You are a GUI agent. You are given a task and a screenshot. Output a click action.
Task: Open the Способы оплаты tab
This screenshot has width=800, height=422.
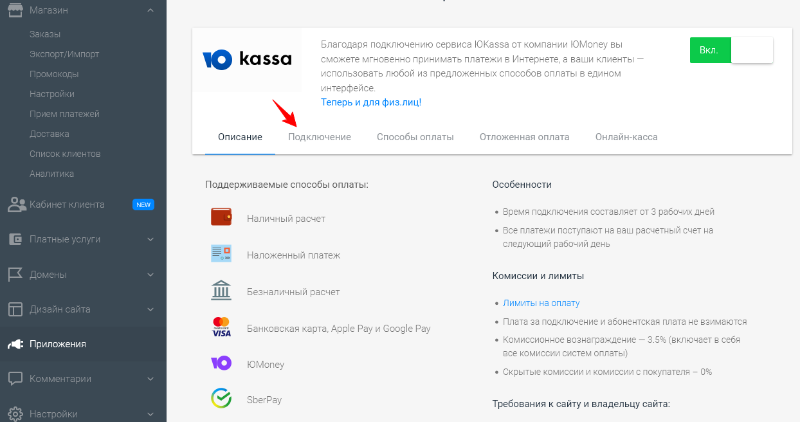pos(415,137)
